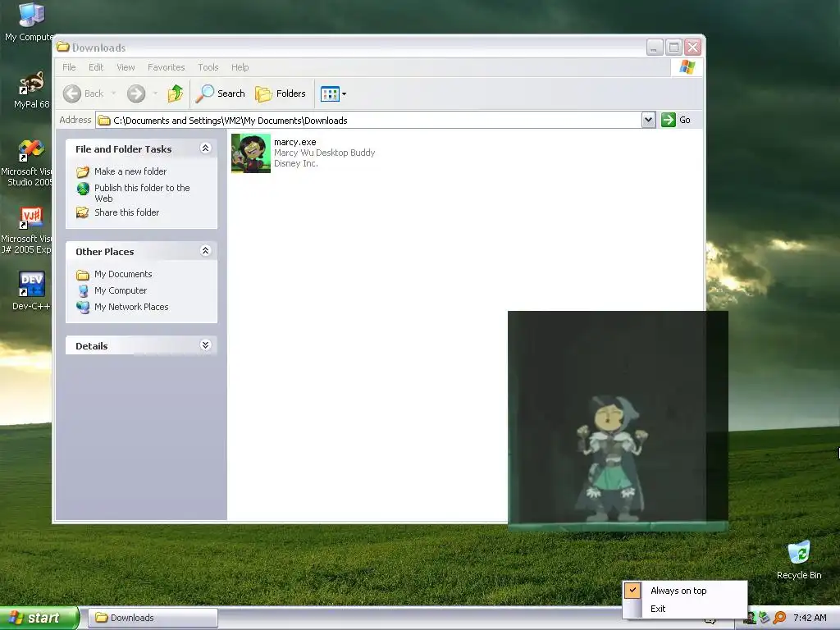Click the Marcy tray icon
The width and height of the screenshot is (840, 630).
pos(750,619)
